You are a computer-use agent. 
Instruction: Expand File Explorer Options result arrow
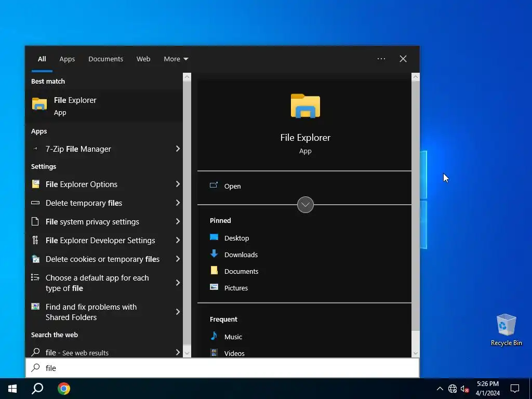178,184
